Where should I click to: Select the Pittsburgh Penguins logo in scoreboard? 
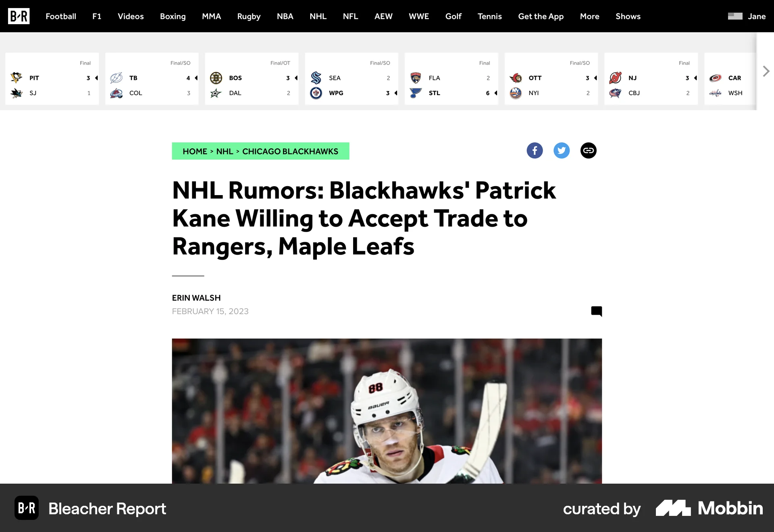pyautogui.click(x=16, y=78)
